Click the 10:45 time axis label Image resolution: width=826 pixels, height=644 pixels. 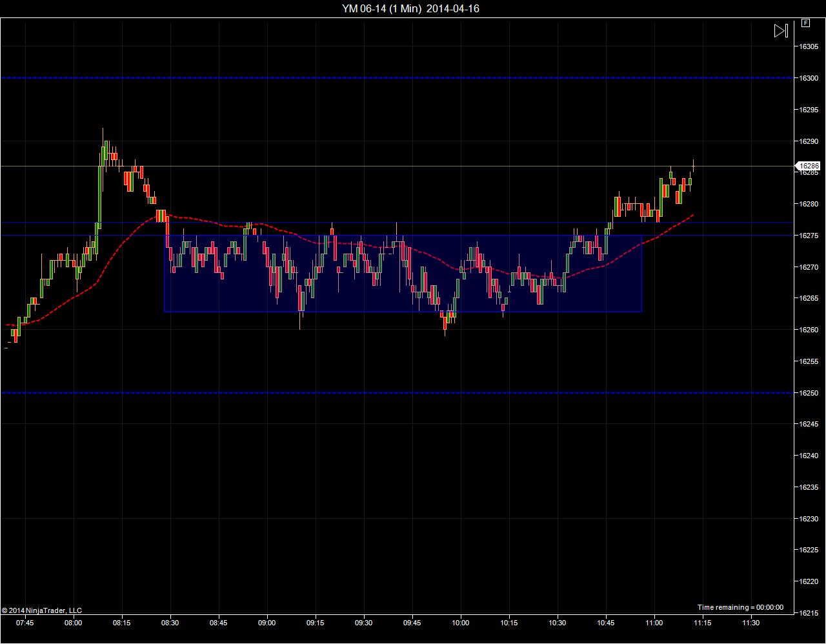(x=606, y=623)
